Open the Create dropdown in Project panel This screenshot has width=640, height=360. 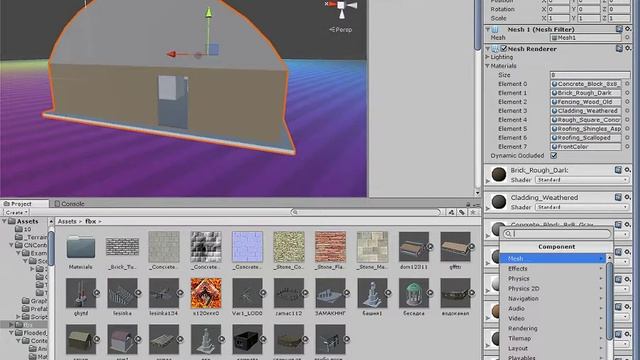pos(16,212)
